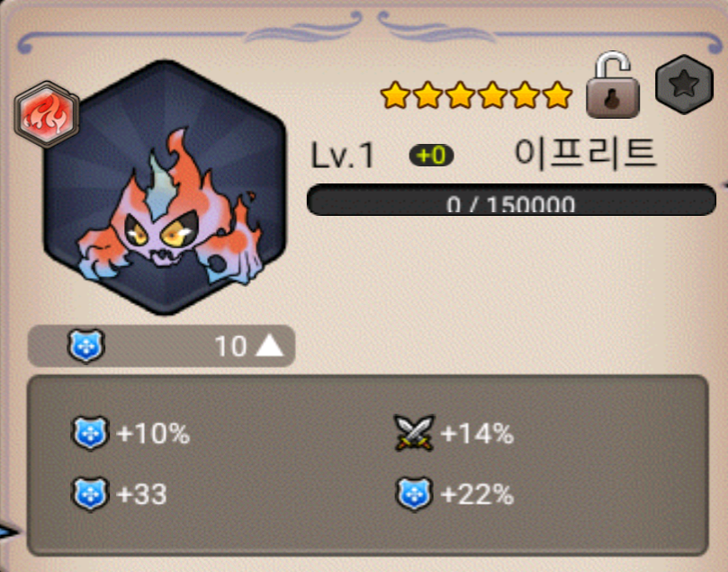Click the +0 enhancement badge

[x=431, y=156]
